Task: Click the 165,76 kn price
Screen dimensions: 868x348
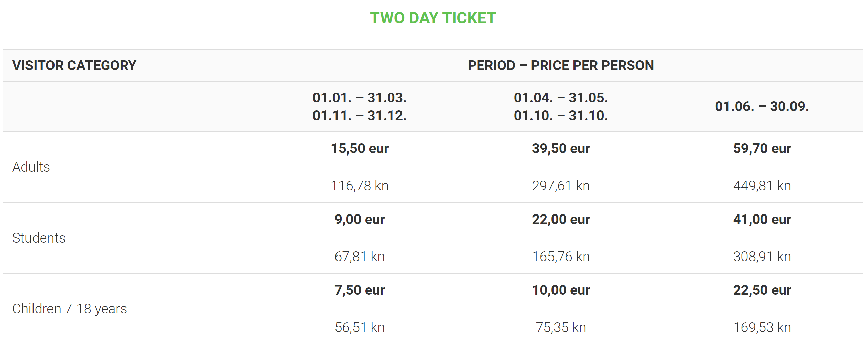Action: coord(560,257)
